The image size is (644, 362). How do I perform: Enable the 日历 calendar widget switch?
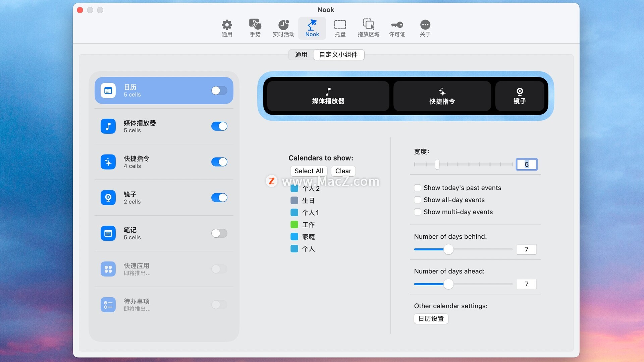pos(219,90)
